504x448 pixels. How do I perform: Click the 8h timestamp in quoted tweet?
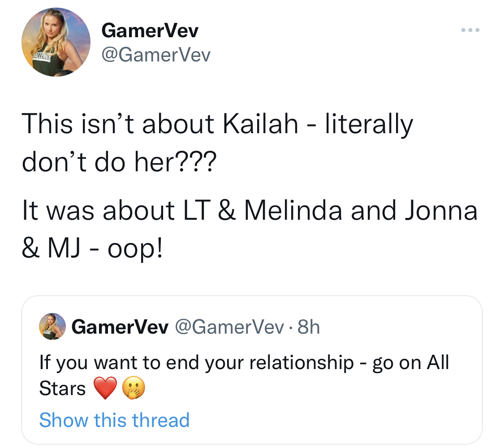pyautogui.click(x=309, y=327)
